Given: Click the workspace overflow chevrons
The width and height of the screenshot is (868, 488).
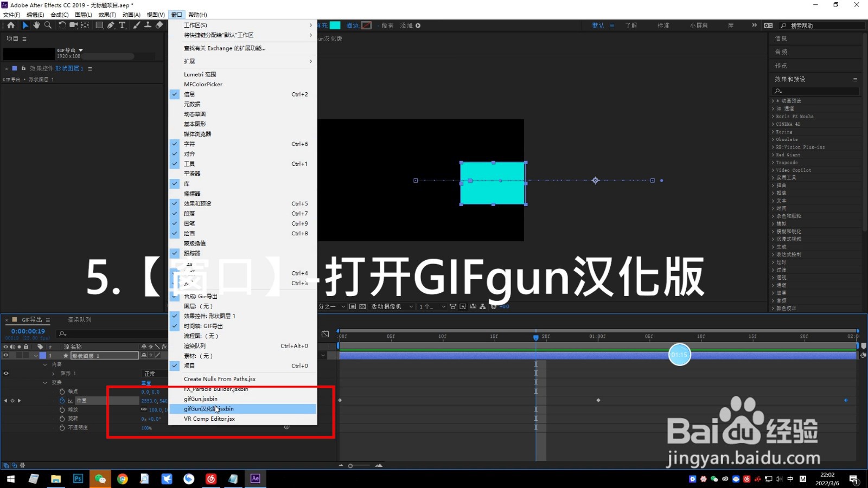Looking at the screenshot, I should [x=754, y=25].
